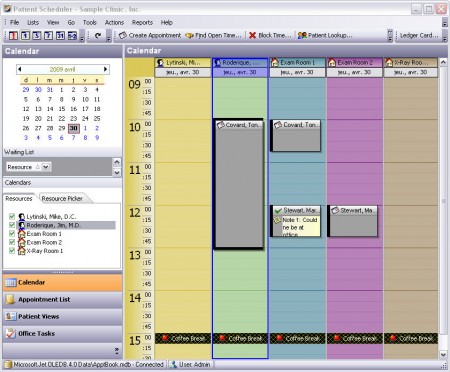The image size is (450, 372).
Task: Switch to 3-day view icon
Action: (x=37, y=35)
